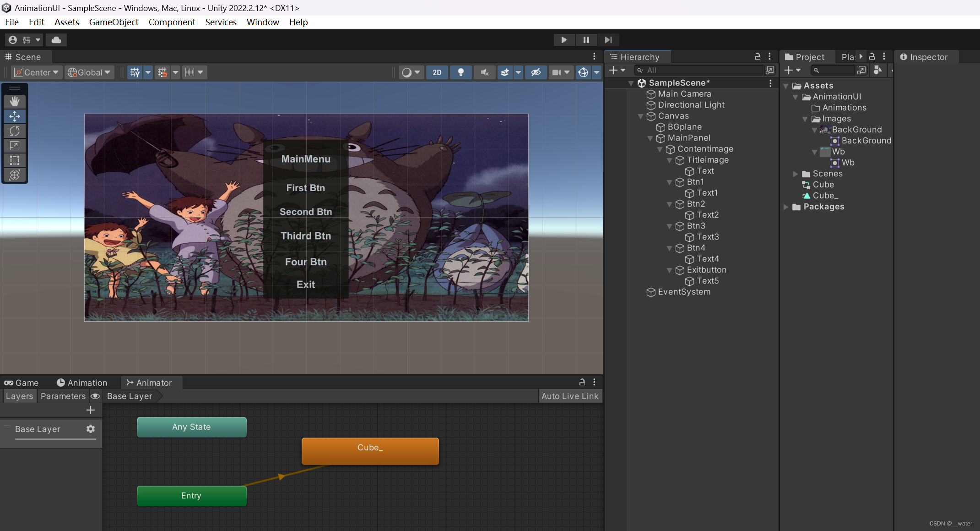Switch to the Animation tab

[x=82, y=383]
